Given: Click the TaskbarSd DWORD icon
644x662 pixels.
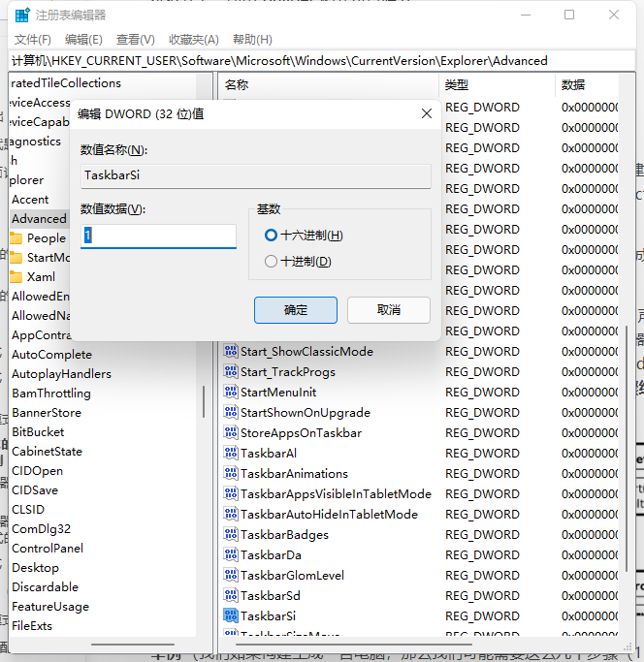Looking at the screenshot, I should point(231,595).
